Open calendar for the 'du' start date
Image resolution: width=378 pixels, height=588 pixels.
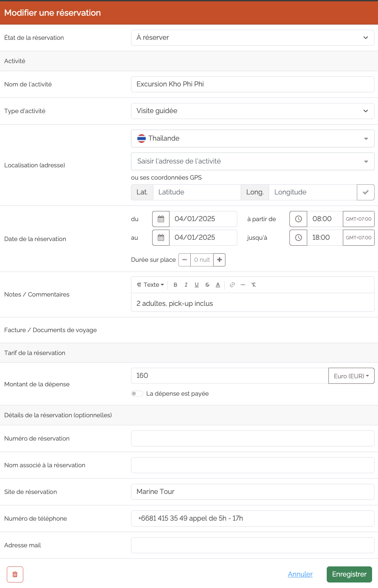click(161, 219)
